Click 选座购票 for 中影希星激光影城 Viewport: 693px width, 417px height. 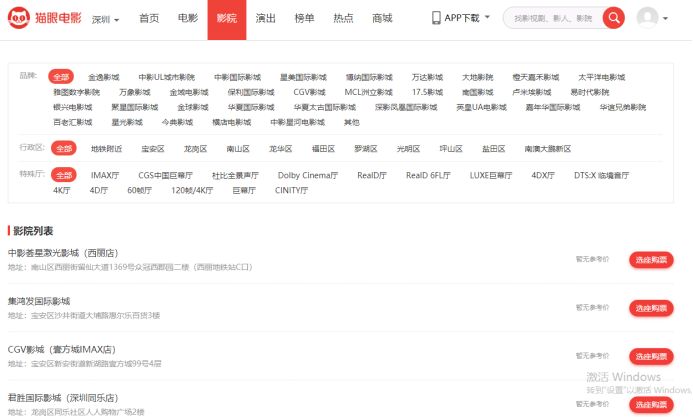coord(651,260)
